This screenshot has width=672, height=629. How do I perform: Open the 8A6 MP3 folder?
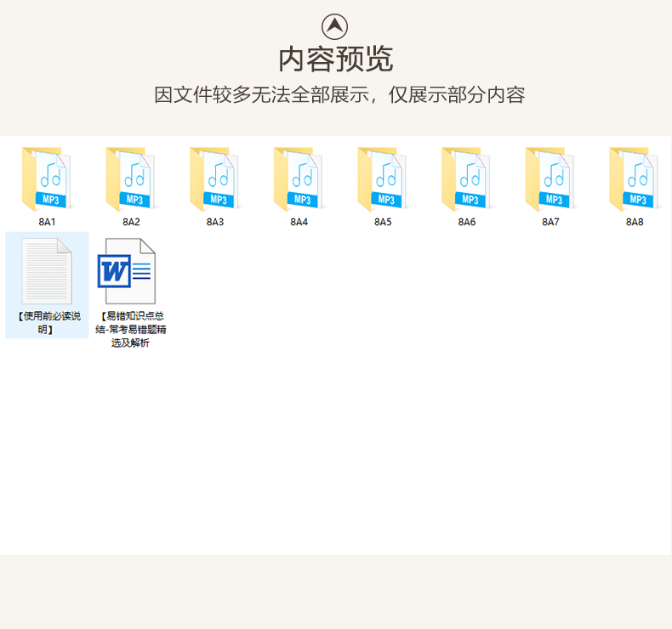pos(467,179)
